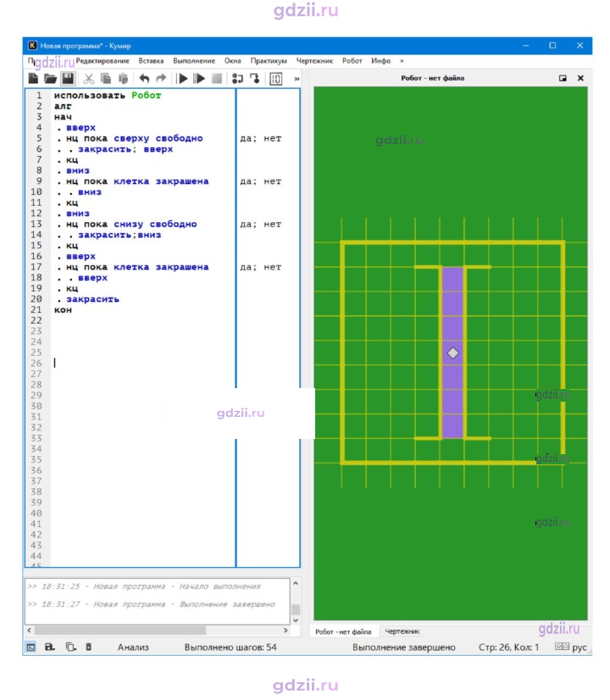
Task: Cut selection with the scissors icon
Action: 89,79
